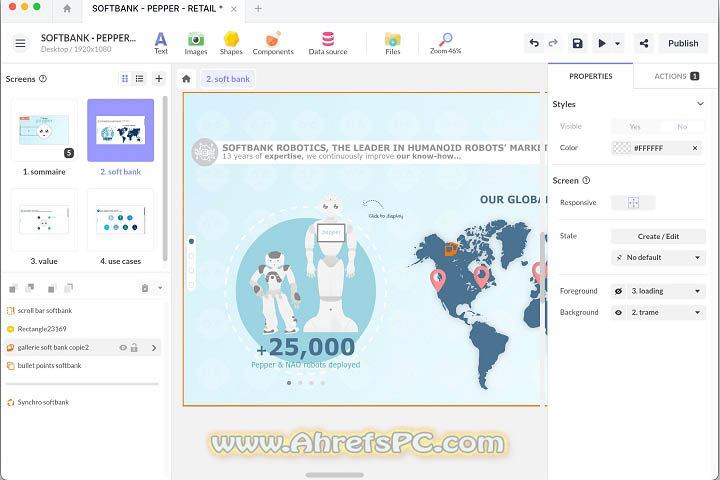Open Foreground 3. loading dropdown
The image size is (720, 480).
(x=665, y=291)
